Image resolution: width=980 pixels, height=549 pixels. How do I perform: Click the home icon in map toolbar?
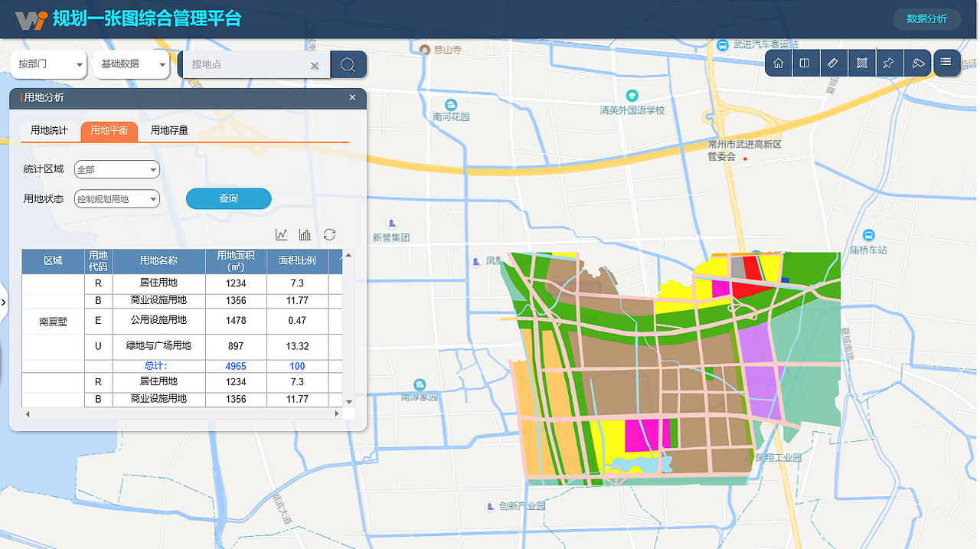click(x=779, y=63)
